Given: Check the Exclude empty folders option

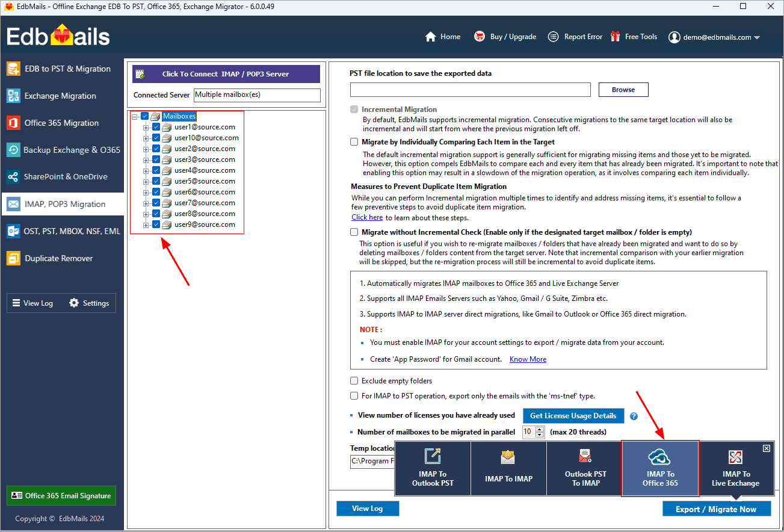Looking at the screenshot, I should tap(354, 380).
